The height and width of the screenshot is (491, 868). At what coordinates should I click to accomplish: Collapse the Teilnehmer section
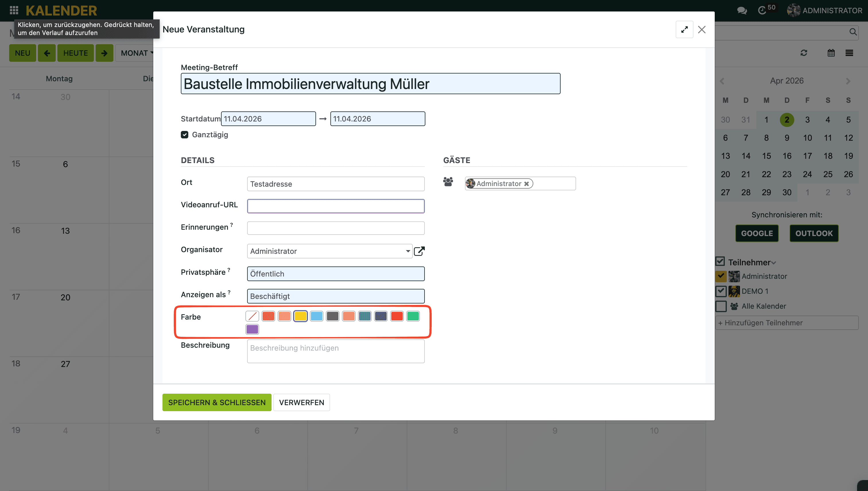(774, 263)
